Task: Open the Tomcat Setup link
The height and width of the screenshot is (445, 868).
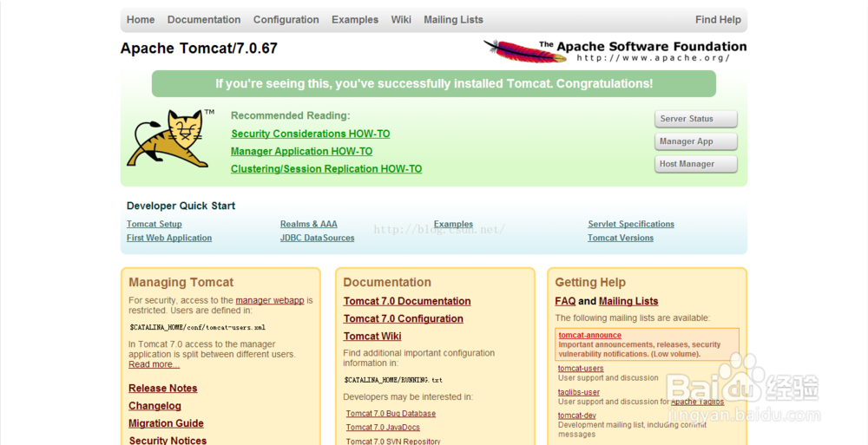Action: coord(154,224)
